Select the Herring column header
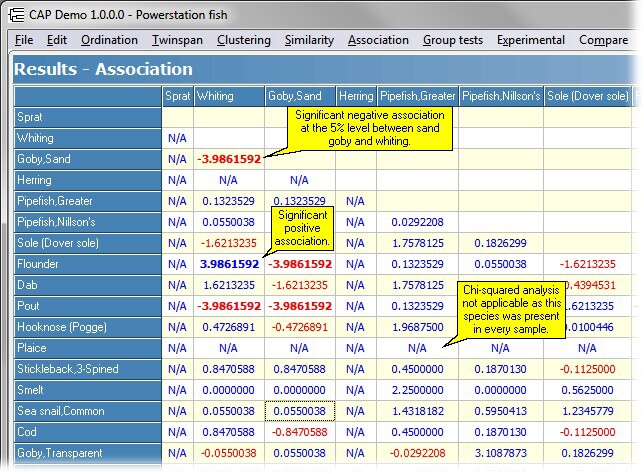This screenshot has height=474, width=644. pyautogui.click(x=356, y=96)
